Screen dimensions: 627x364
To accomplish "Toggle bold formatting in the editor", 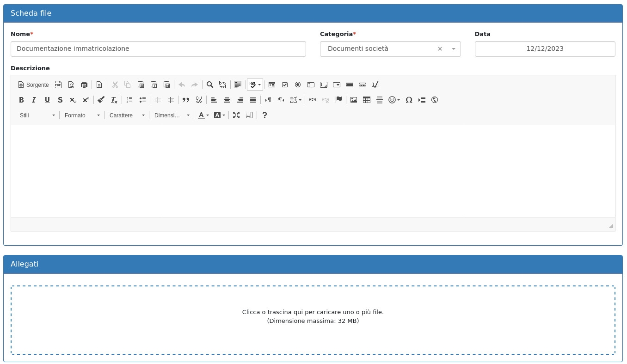I will pyautogui.click(x=21, y=100).
